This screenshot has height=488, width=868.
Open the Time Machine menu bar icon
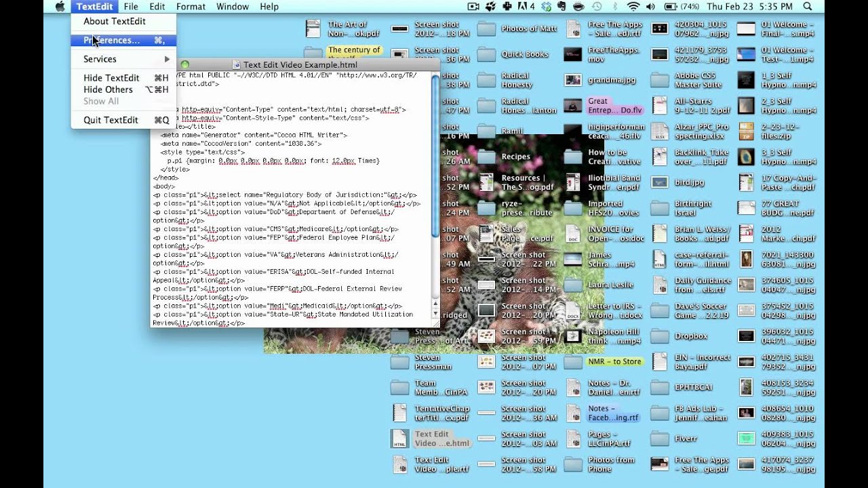click(596, 7)
